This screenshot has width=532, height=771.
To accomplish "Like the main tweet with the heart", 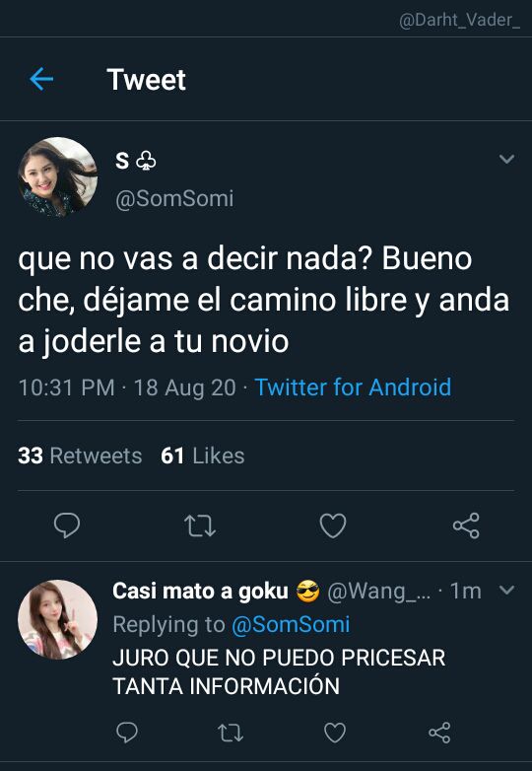I will point(333,526).
